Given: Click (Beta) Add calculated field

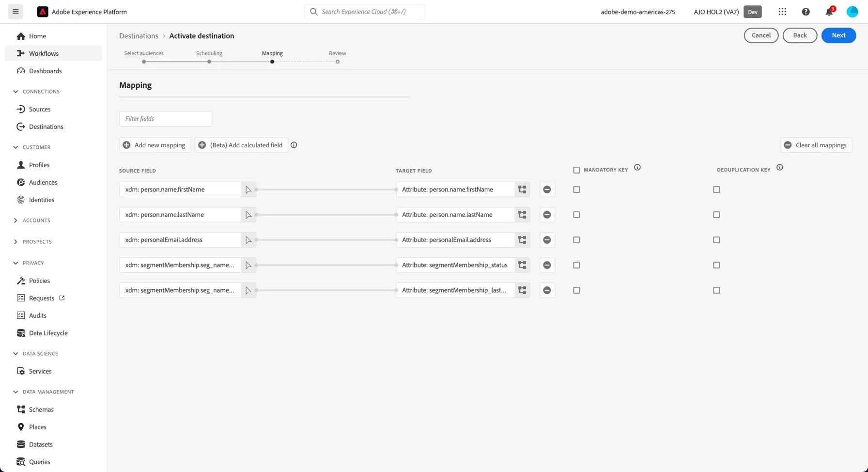Looking at the screenshot, I should tap(241, 145).
